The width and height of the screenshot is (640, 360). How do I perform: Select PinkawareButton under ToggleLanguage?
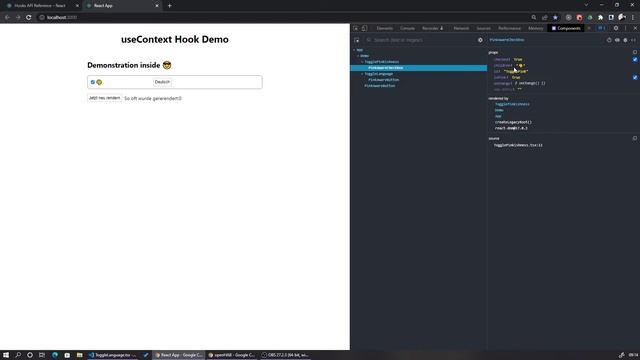pos(383,80)
